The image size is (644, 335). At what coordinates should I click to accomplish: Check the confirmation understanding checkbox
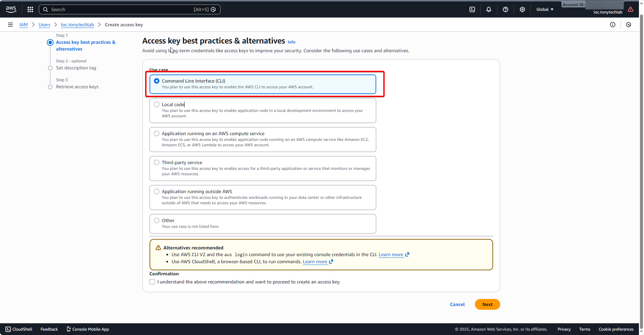[152, 282]
